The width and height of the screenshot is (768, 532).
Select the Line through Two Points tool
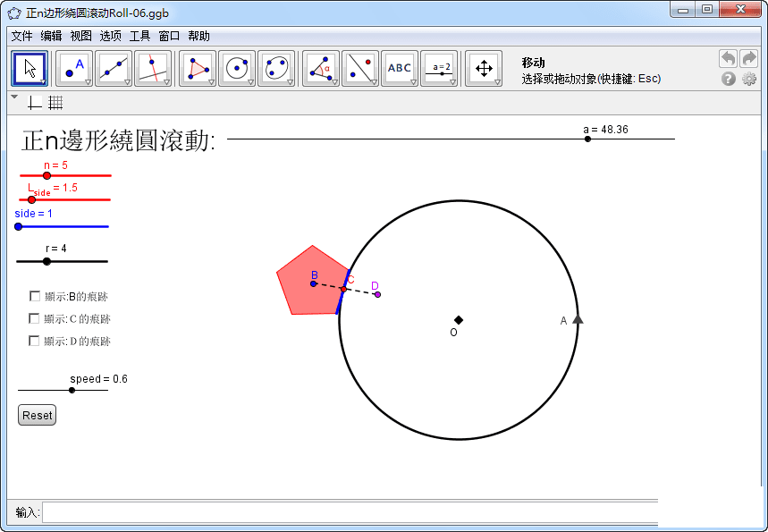tap(114, 69)
